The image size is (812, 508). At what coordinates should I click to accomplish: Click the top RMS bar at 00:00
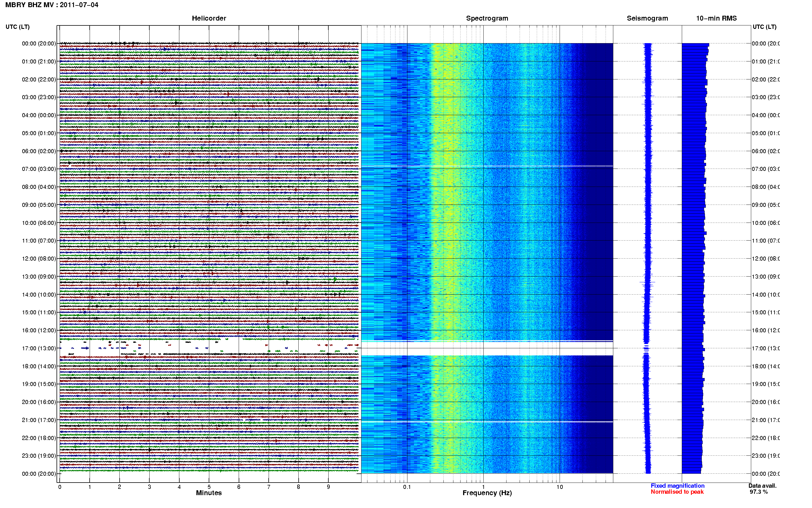coord(695,45)
